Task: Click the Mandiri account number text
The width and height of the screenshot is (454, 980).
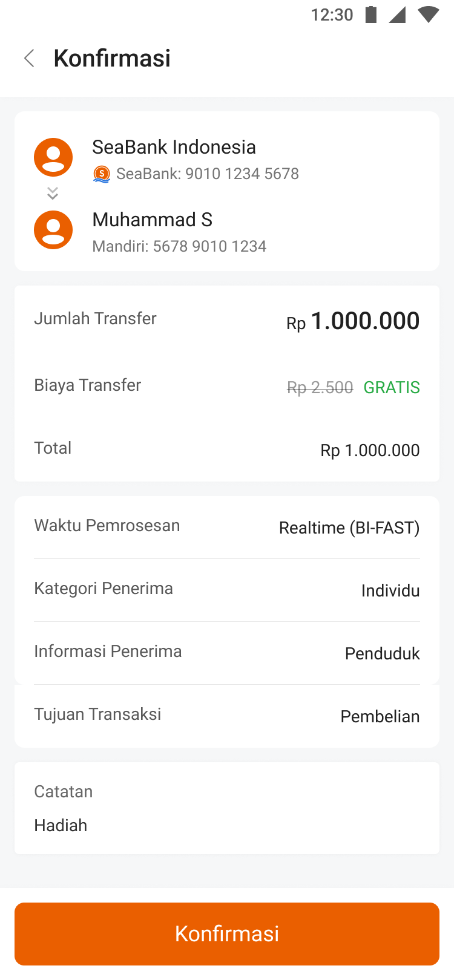Action: [179, 246]
